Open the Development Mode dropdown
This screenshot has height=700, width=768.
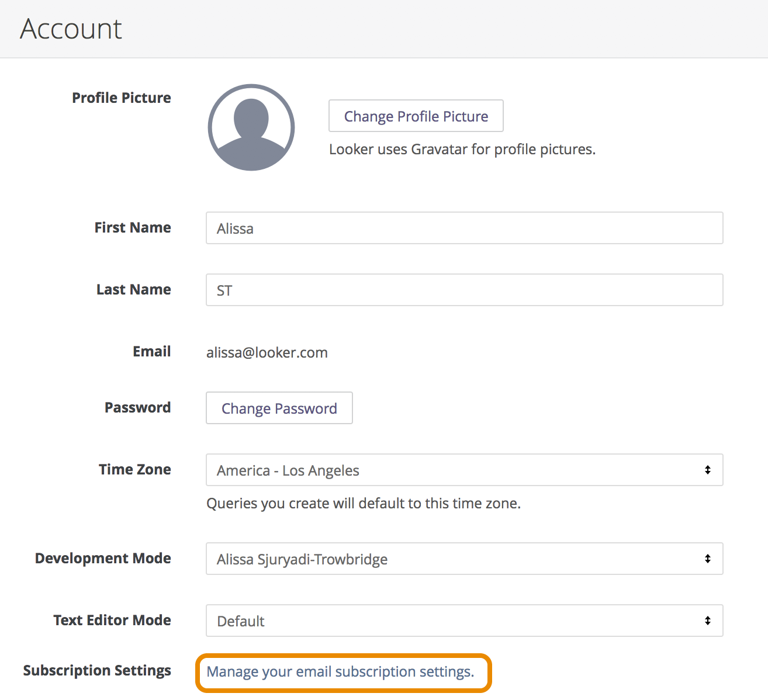pyautogui.click(x=465, y=559)
